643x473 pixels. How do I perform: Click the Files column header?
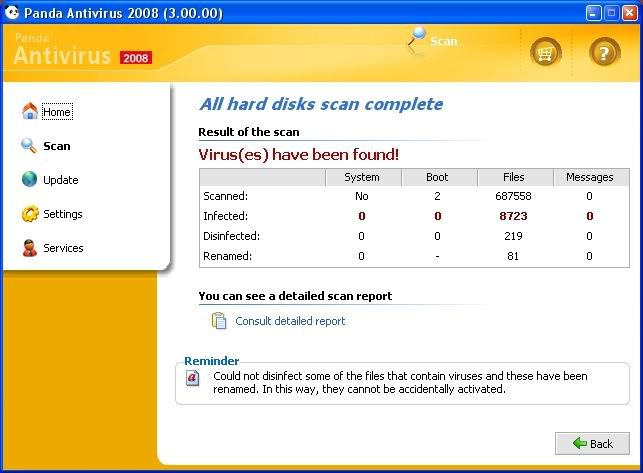point(515,177)
